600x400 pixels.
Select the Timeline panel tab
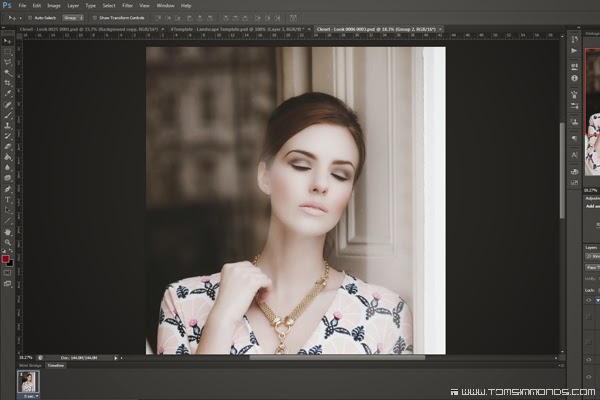[56, 366]
